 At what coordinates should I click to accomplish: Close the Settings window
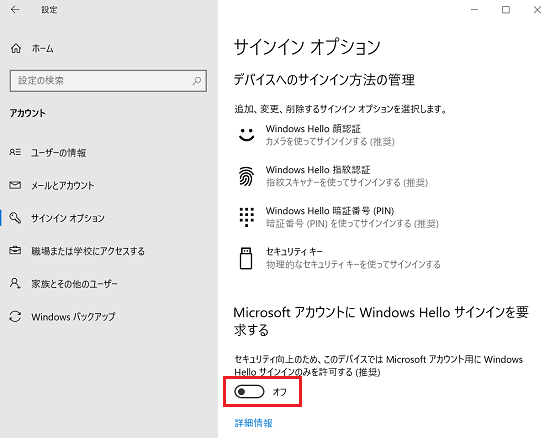pos(537,10)
